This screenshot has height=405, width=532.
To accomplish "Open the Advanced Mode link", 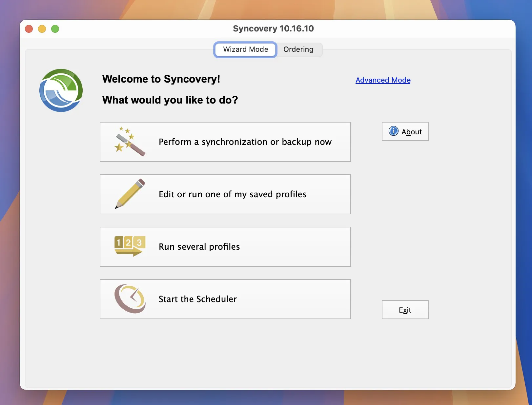I will pos(383,80).
